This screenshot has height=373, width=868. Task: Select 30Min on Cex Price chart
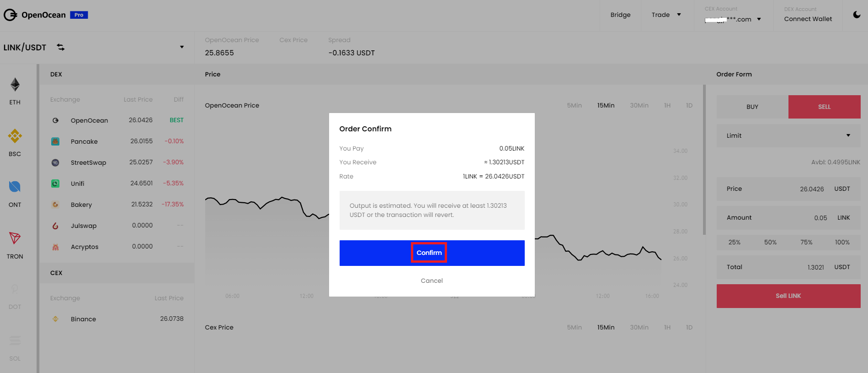639,327
